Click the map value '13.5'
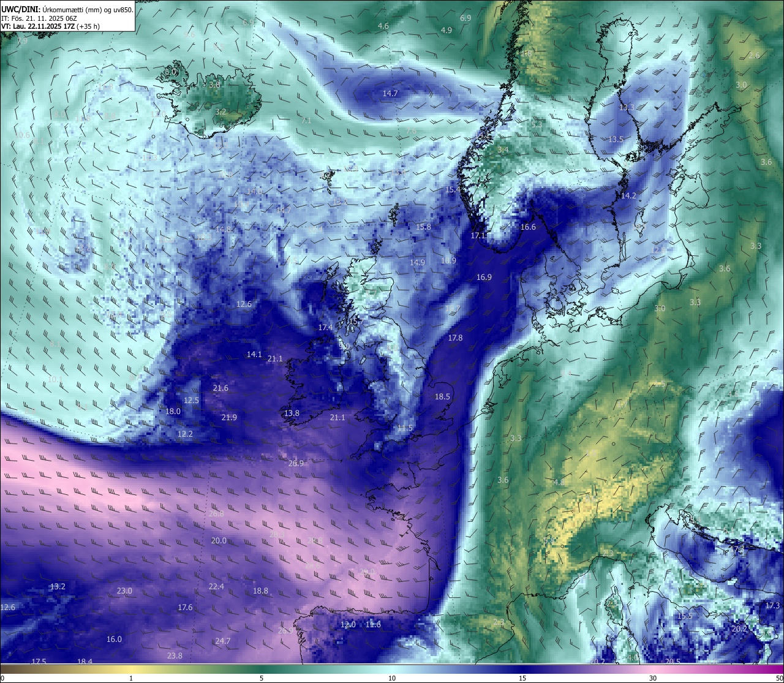 point(616,140)
